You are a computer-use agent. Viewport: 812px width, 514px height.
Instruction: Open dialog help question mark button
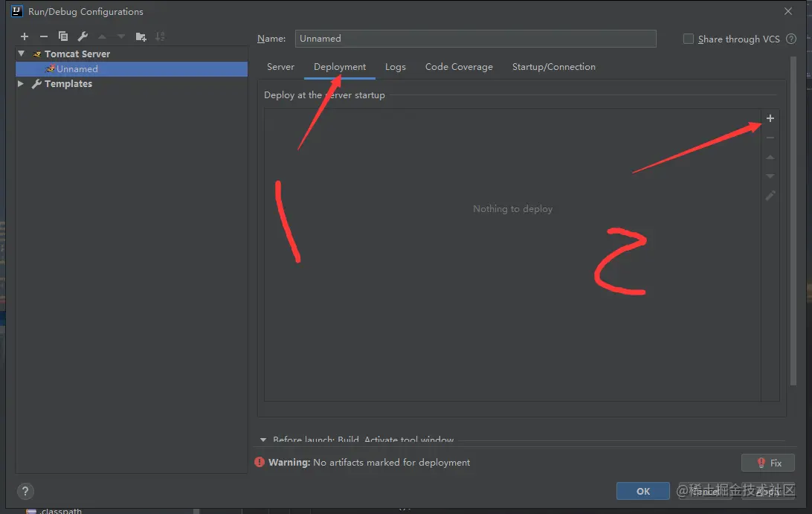click(25, 491)
